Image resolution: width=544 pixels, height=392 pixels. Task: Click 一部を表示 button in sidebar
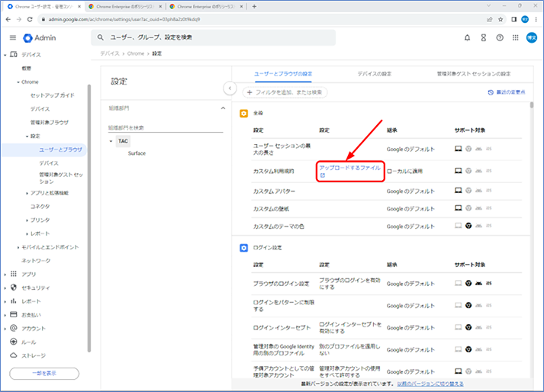44,374
